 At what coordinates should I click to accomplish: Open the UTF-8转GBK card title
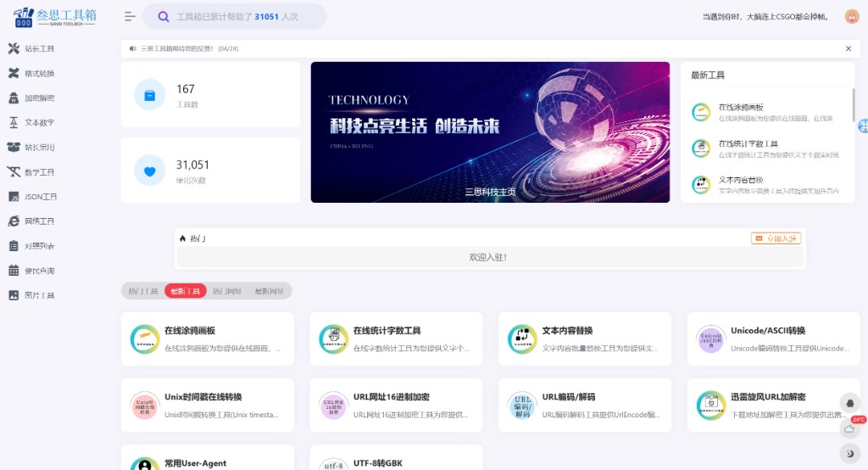(378, 463)
